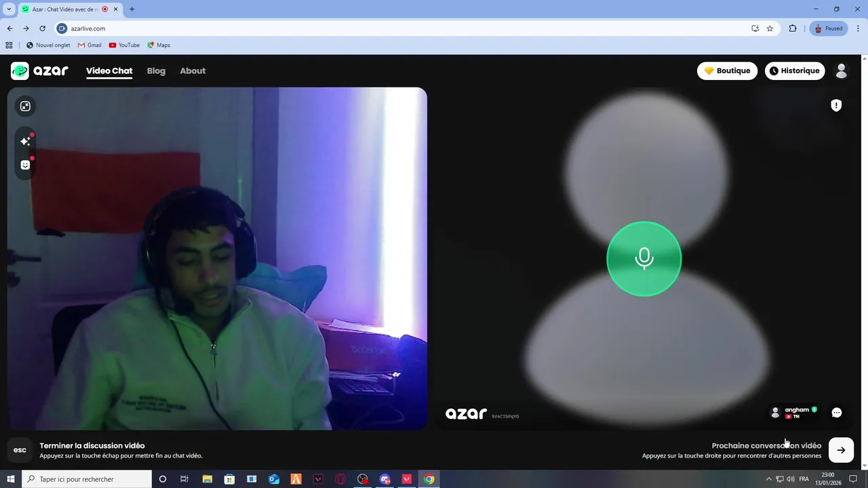The width and height of the screenshot is (868, 488).
Task: Click the FRA language indicator
Action: 804,479
